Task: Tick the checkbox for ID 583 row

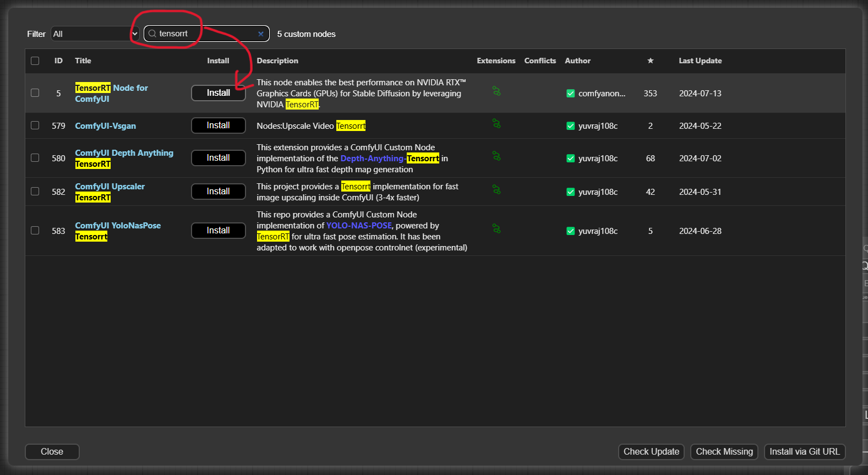Action: tap(35, 231)
